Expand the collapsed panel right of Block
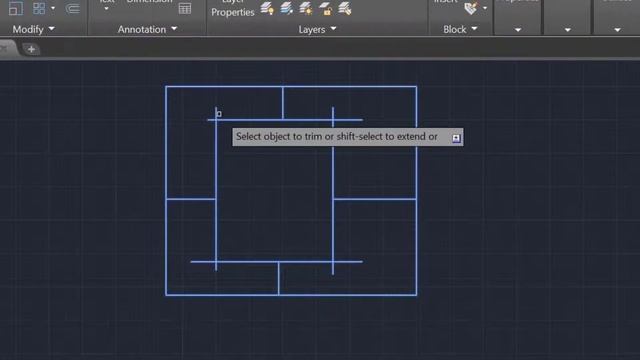Screen dimensions: 640x360 tap(518, 30)
